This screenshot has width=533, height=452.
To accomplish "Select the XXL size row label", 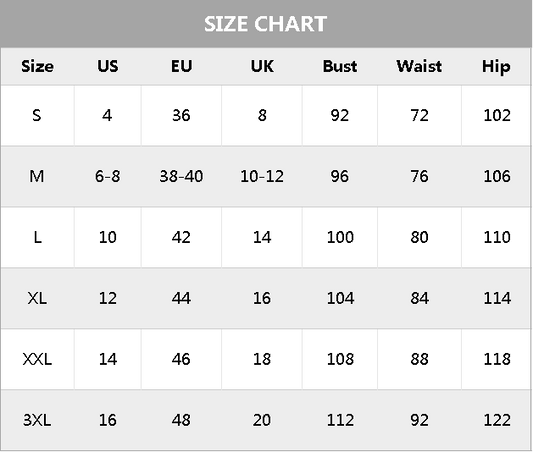I will pyautogui.click(x=37, y=359).
